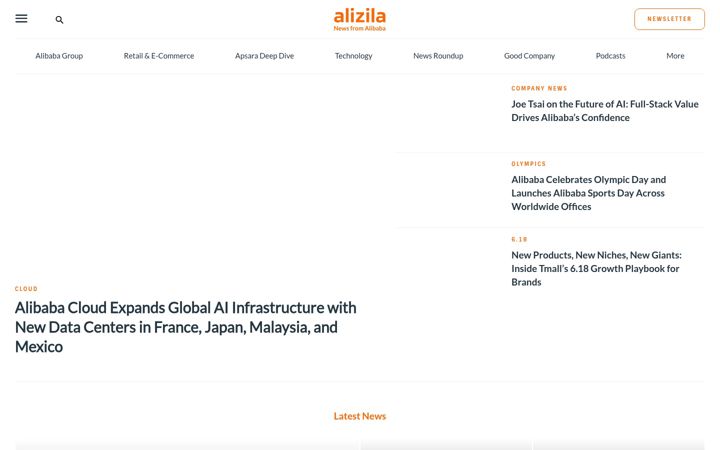The image size is (720, 450).
Task: Select Apsara Deep Dive in navigation
Action: [264, 56]
